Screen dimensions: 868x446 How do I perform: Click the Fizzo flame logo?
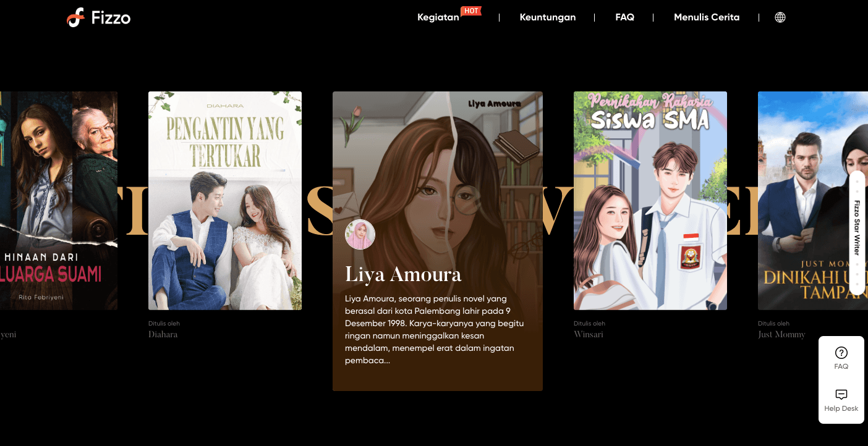[x=77, y=17]
